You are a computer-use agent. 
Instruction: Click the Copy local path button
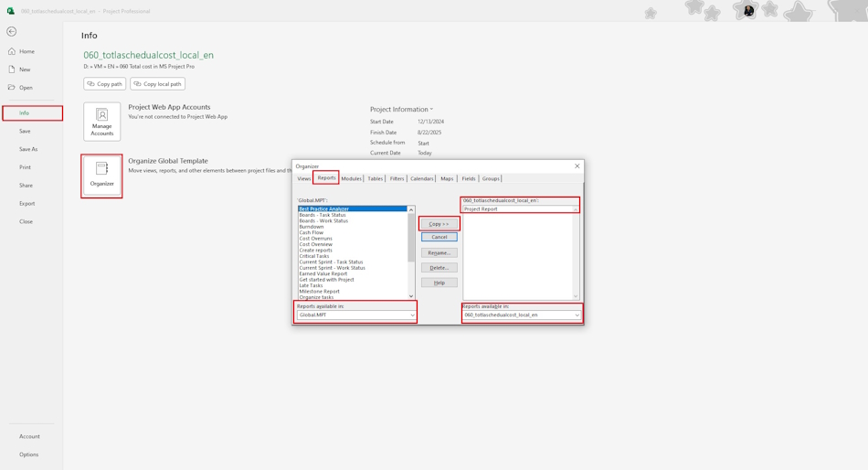(157, 84)
